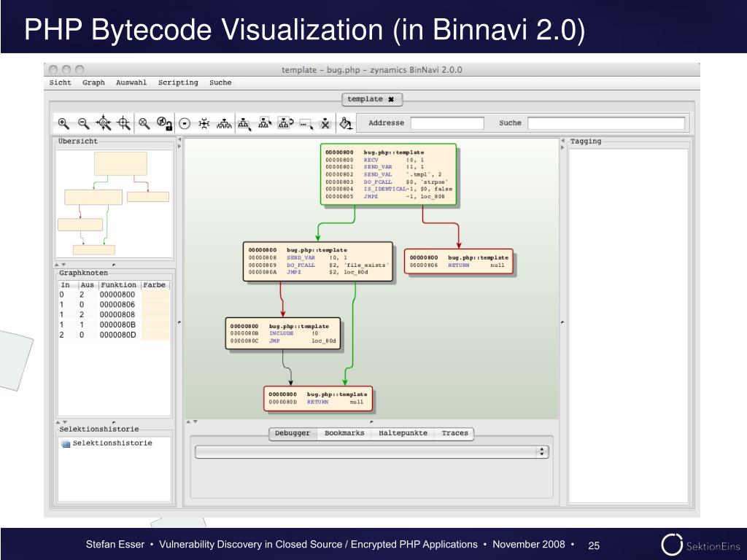Apply the hierarchical layout icon

coord(224,124)
